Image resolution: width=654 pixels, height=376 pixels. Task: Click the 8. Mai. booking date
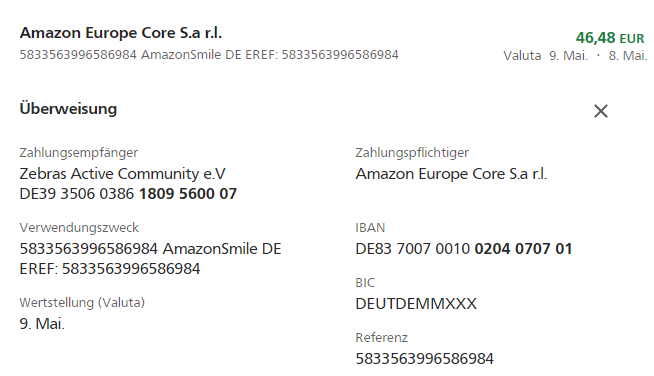pyautogui.click(x=628, y=56)
